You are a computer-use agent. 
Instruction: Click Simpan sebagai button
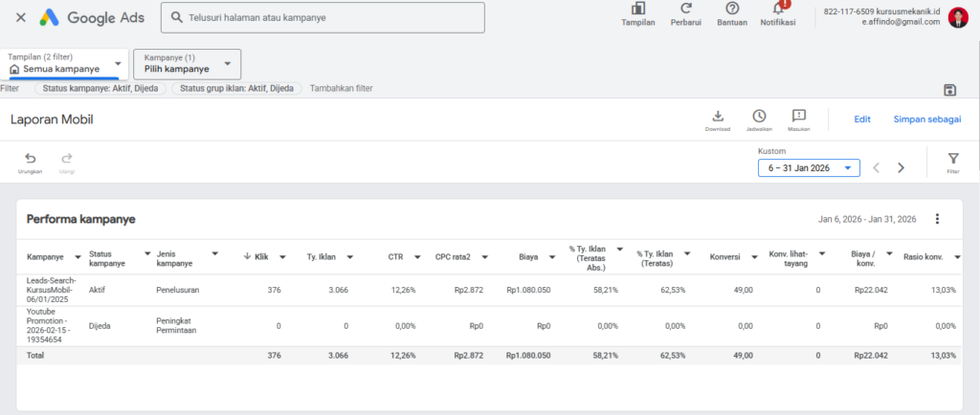[x=926, y=120]
